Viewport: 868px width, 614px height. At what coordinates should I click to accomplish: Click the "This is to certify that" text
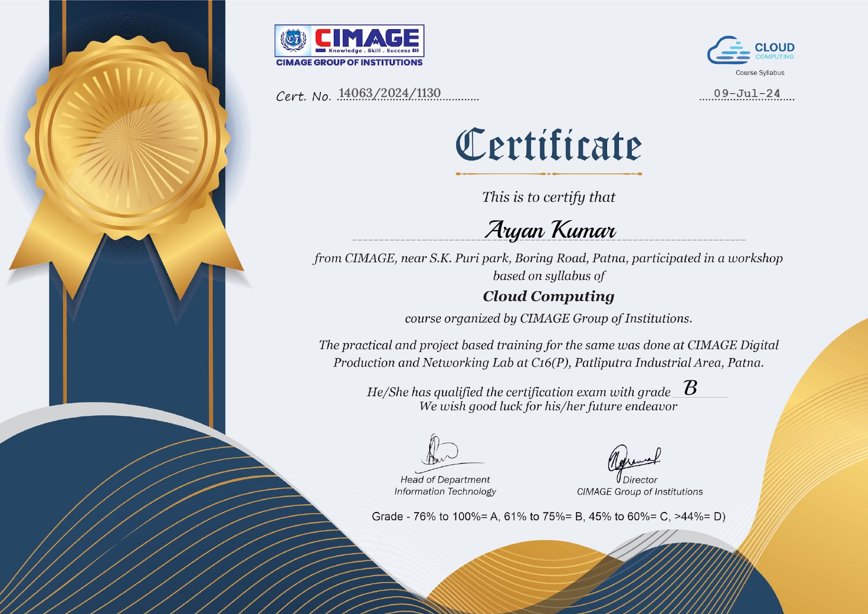[548, 197]
